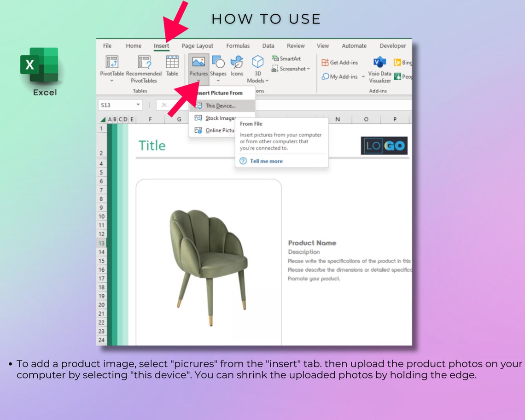525x420 pixels.
Task: Insert a Table
Action: tap(172, 64)
